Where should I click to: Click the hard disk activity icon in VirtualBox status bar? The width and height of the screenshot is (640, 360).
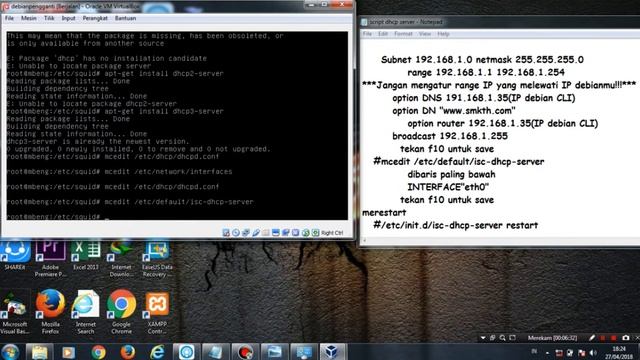226,233
